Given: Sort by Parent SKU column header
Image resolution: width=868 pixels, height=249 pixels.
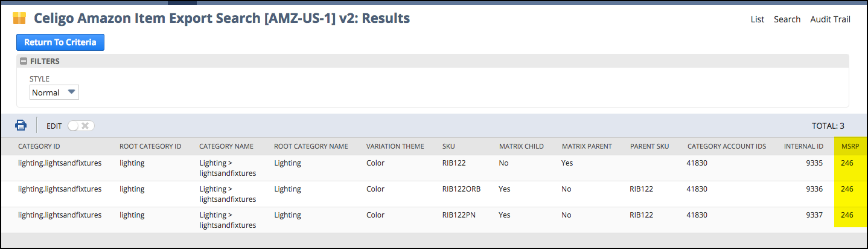Looking at the screenshot, I should (649, 146).
